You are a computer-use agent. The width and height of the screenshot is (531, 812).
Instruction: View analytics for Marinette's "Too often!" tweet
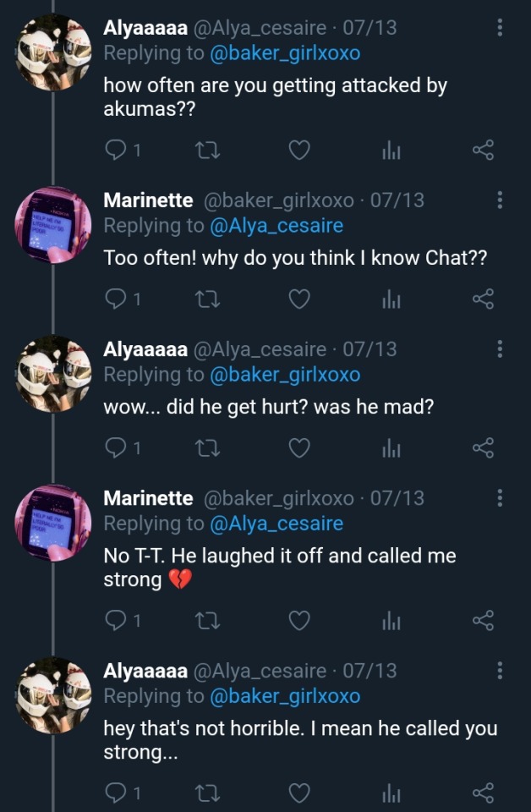pyautogui.click(x=390, y=299)
